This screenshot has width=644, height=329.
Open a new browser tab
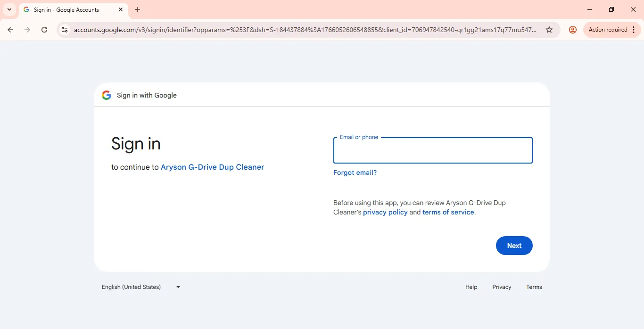tap(138, 9)
